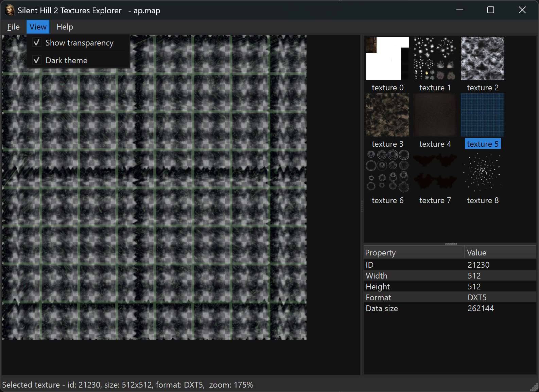Screen dimensions: 539x392
Task: Click the 'texture 4' label
Action: click(x=435, y=144)
